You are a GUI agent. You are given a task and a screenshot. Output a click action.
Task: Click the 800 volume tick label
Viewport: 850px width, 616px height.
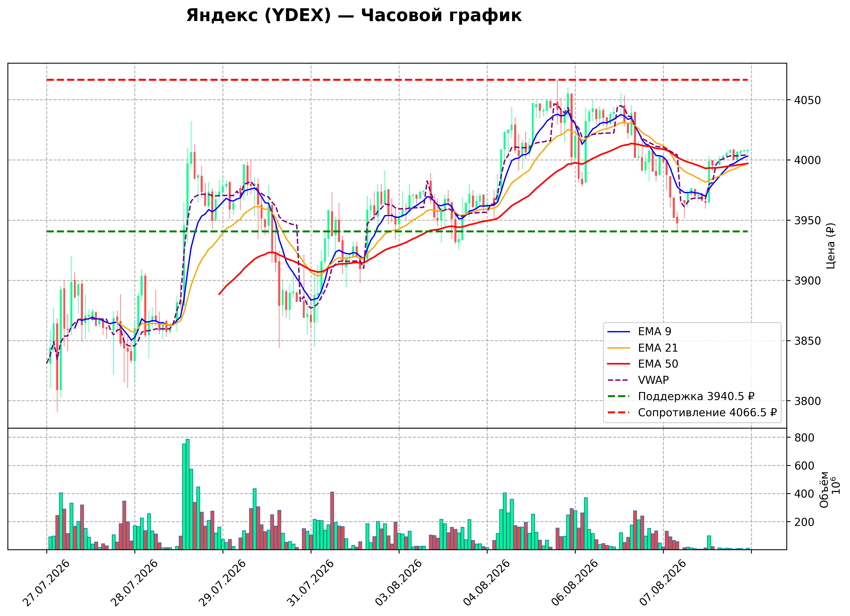[804, 438]
